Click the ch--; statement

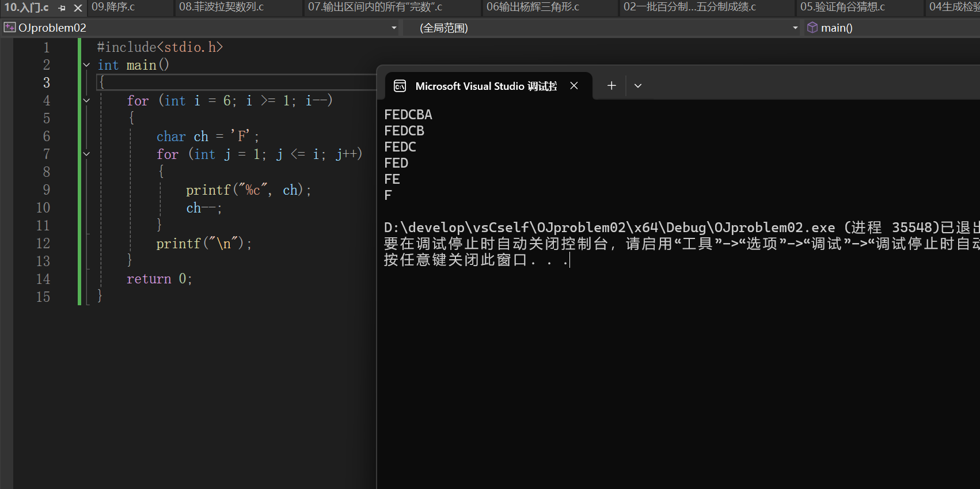(204, 208)
